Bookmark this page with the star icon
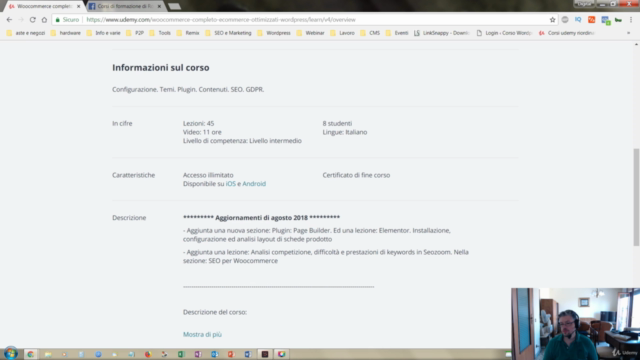This screenshot has width=640, height=360. (x=552, y=20)
